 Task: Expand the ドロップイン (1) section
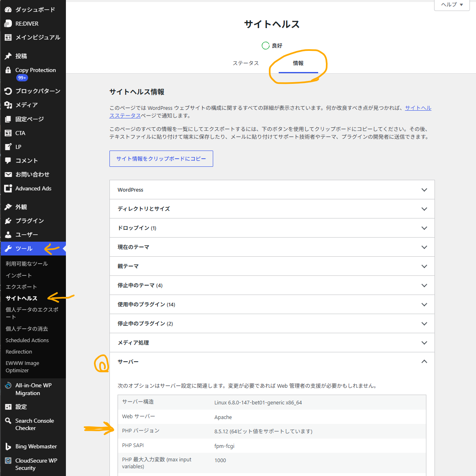coord(272,228)
